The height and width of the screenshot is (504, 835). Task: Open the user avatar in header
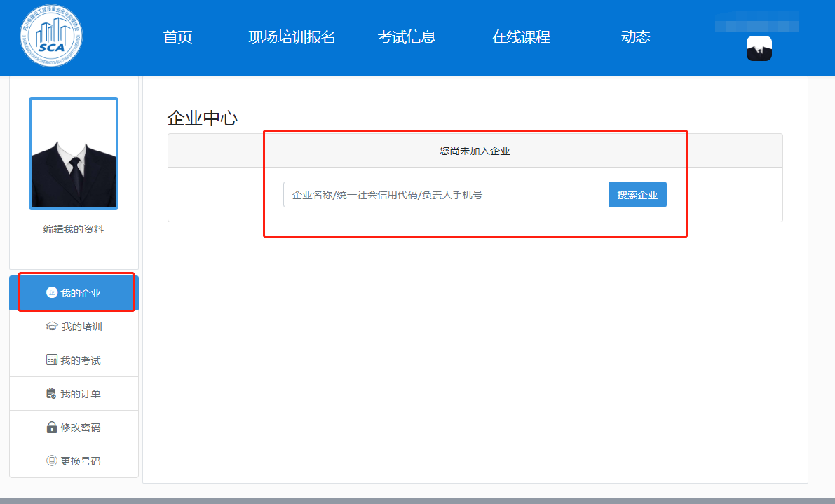759,48
